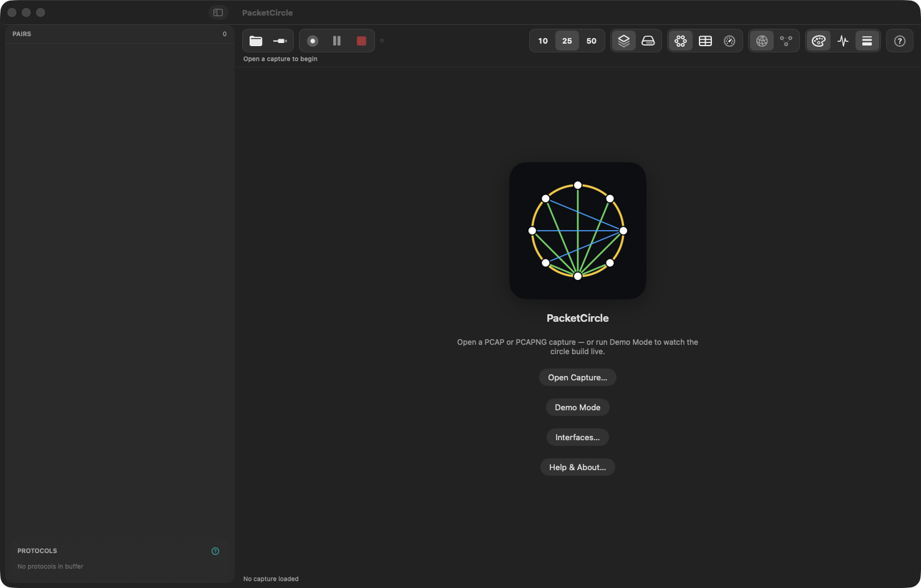Click the network interface cable icon
This screenshot has height=588, width=921.
280,41
